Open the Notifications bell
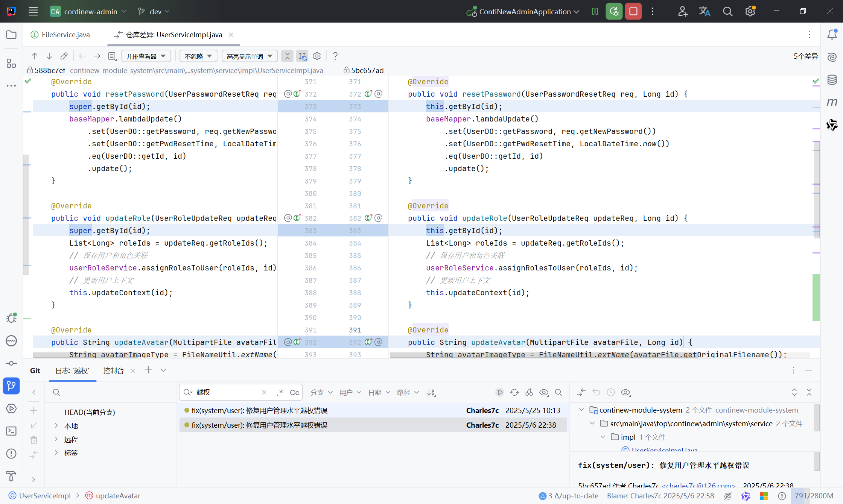 point(832,35)
